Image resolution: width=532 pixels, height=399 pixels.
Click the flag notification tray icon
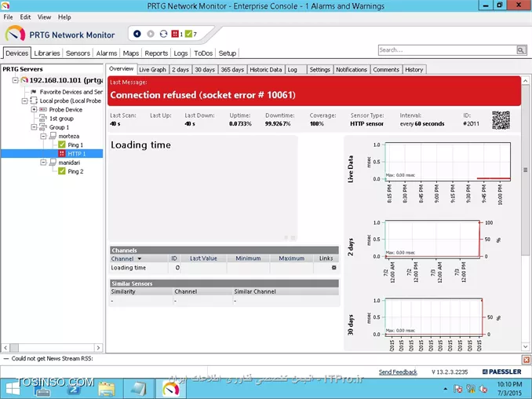(457, 389)
